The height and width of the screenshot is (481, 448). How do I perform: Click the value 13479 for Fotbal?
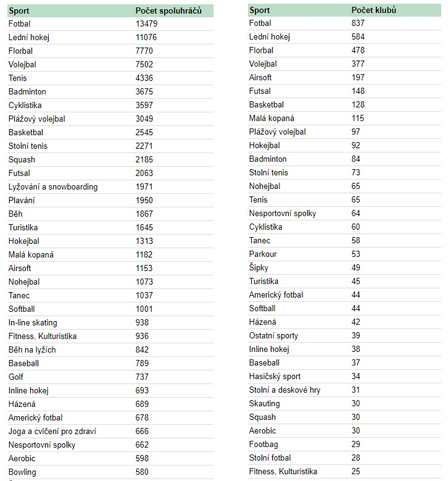[144, 23]
